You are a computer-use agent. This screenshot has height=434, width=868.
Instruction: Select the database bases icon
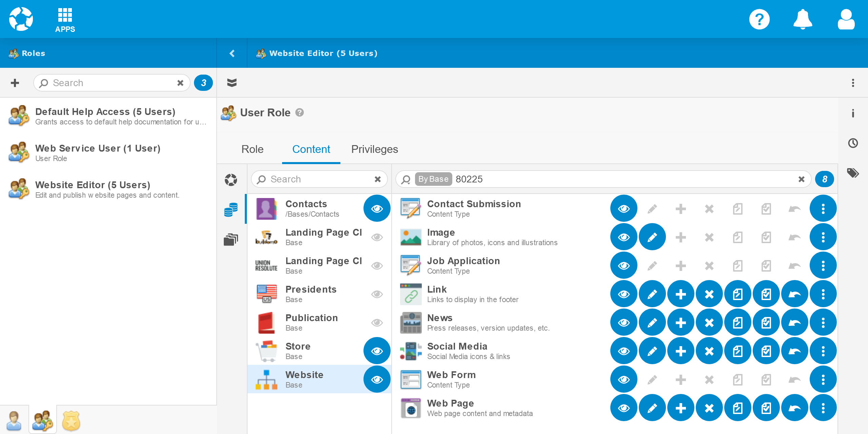pos(231,210)
